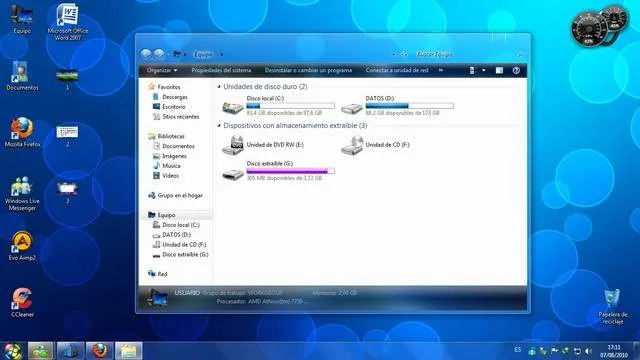Launch Mozilla Firefox from the desktop
This screenshot has height=360, width=640.
[x=22, y=132]
